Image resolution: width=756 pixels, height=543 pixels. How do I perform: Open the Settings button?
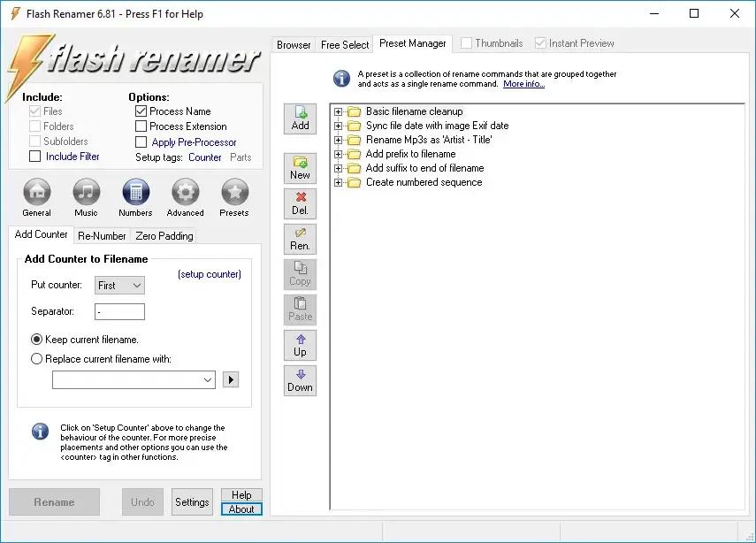[192, 502]
